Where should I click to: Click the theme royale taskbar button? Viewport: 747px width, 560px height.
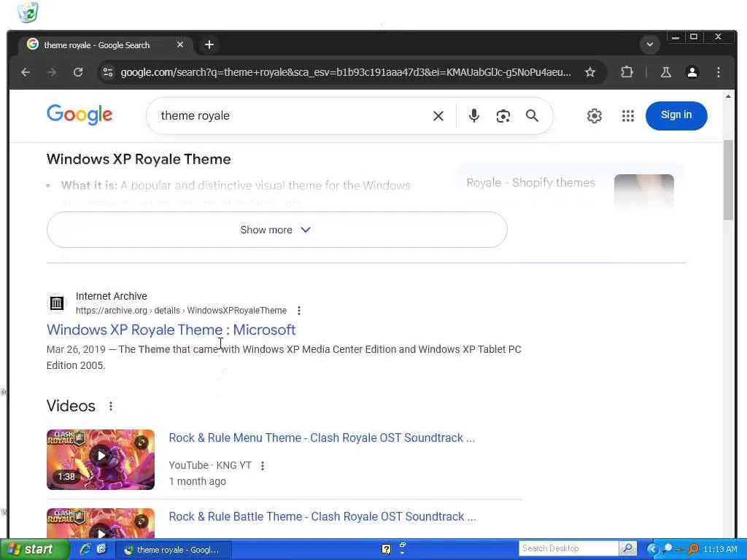174,550
